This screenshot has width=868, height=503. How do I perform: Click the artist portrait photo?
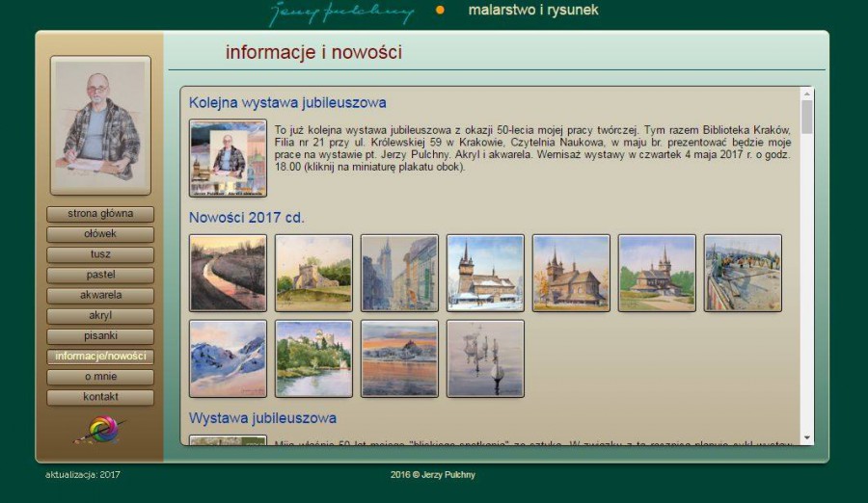tap(100, 125)
